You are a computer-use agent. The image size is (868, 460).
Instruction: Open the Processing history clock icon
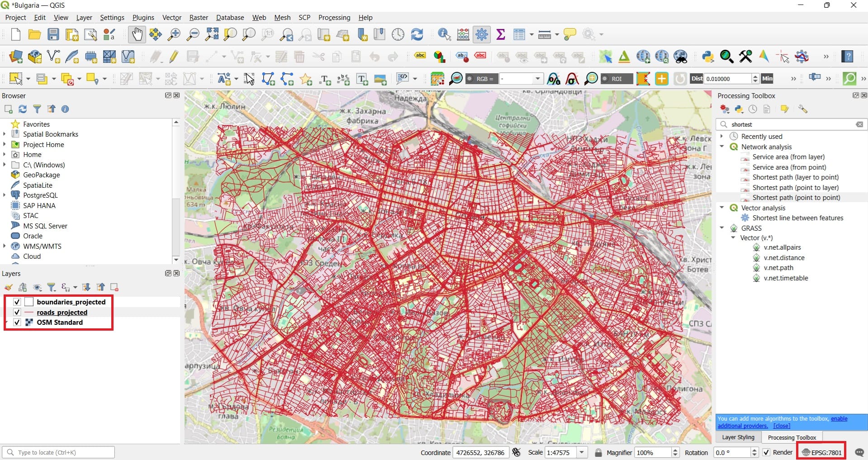click(x=753, y=109)
